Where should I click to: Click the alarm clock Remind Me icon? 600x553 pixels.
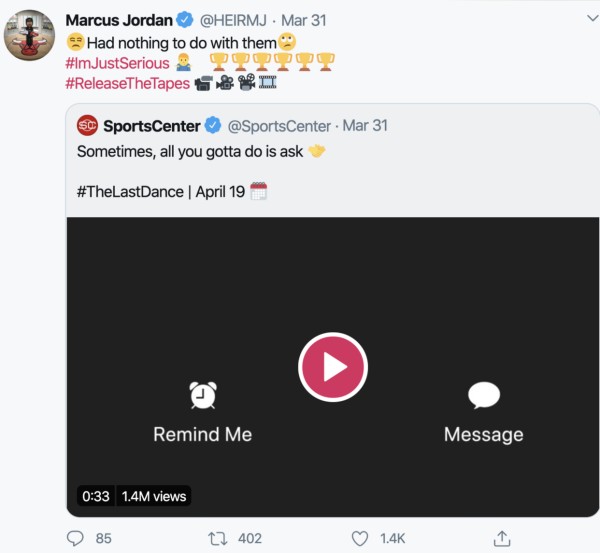click(203, 395)
